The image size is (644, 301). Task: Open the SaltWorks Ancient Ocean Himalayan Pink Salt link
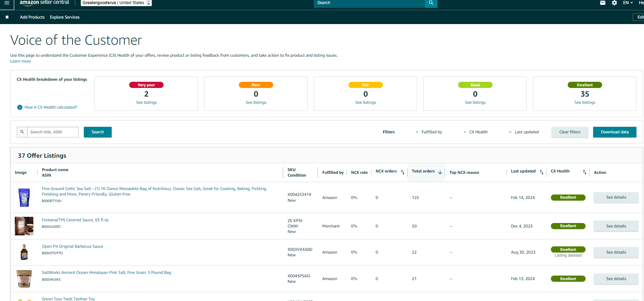click(x=107, y=272)
